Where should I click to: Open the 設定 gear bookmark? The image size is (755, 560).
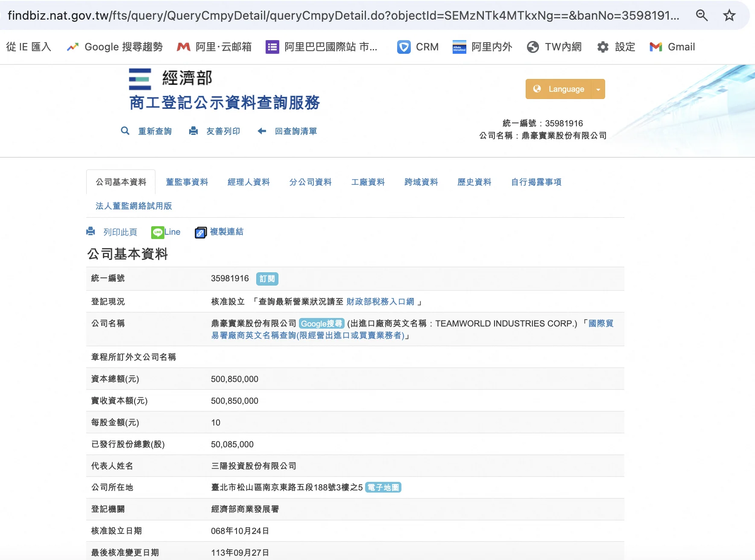click(616, 47)
